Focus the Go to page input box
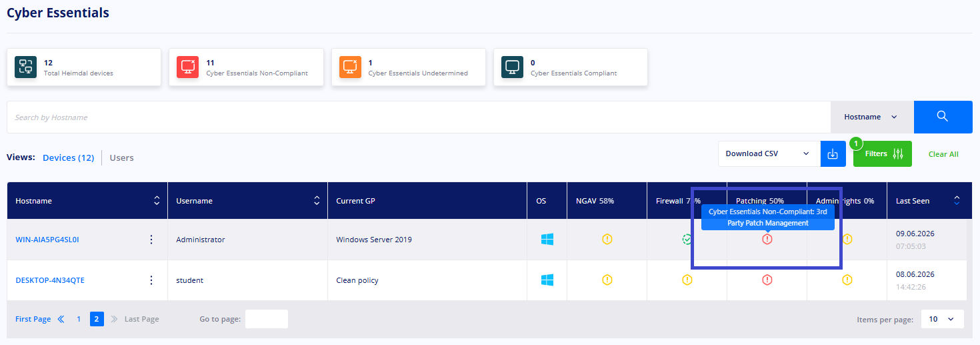 267,319
